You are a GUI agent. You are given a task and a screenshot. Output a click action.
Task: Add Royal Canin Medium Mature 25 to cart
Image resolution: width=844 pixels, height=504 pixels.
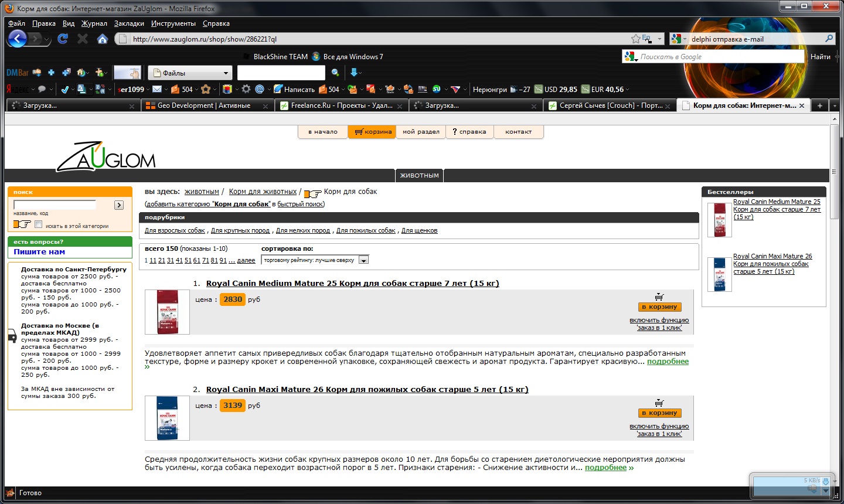[659, 307]
